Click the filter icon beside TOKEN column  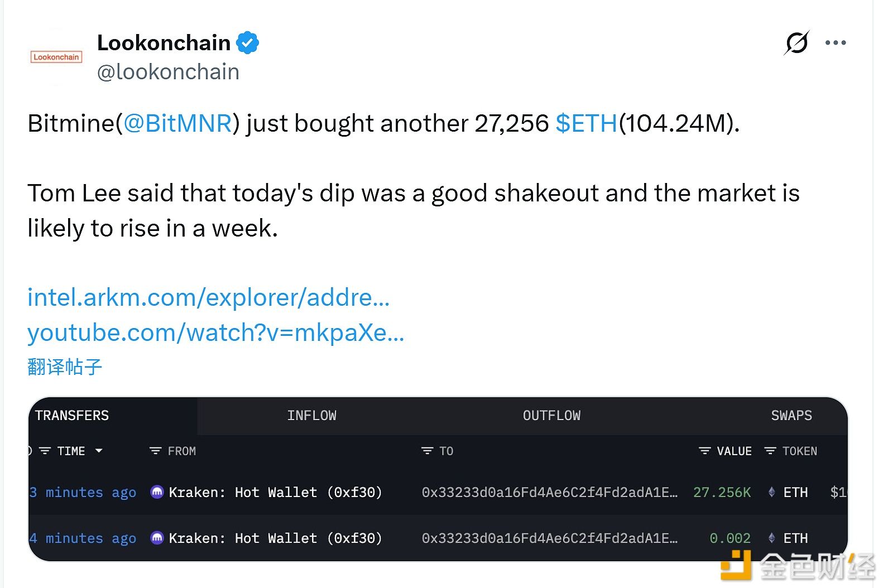[x=770, y=451]
